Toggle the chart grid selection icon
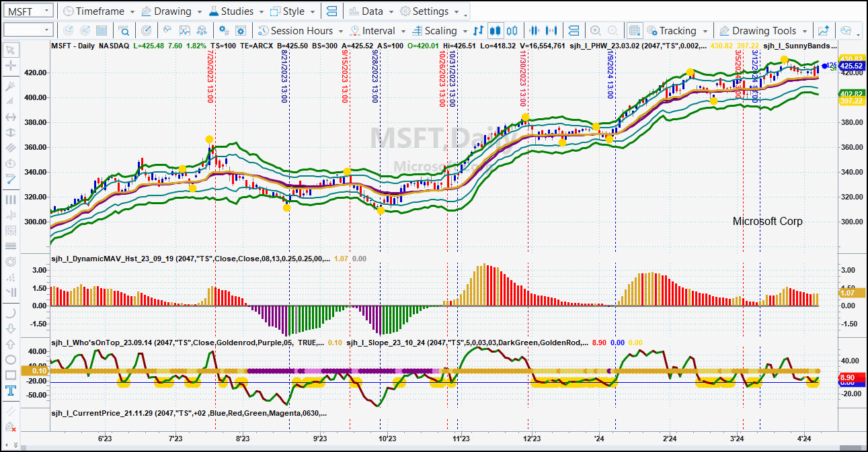Image resolution: width=868 pixels, height=452 pixels. click(634, 30)
